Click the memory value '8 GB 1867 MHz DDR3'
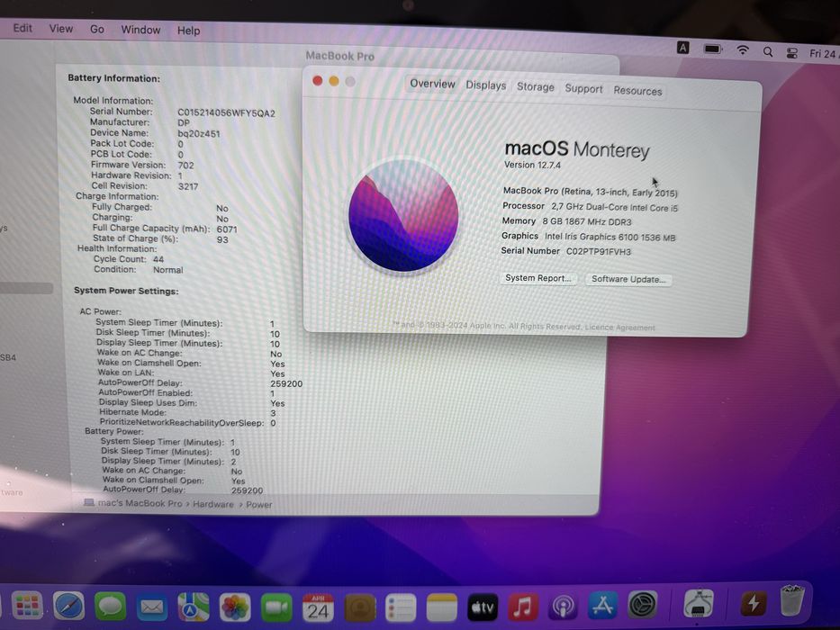Image resolution: width=840 pixels, height=630 pixels. pyautogui.click(x=587, y=221)
